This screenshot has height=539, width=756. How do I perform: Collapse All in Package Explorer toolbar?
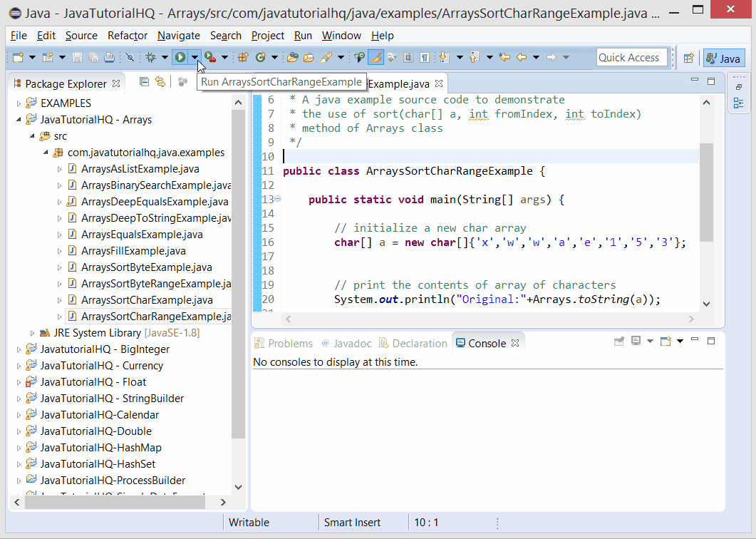144,82
